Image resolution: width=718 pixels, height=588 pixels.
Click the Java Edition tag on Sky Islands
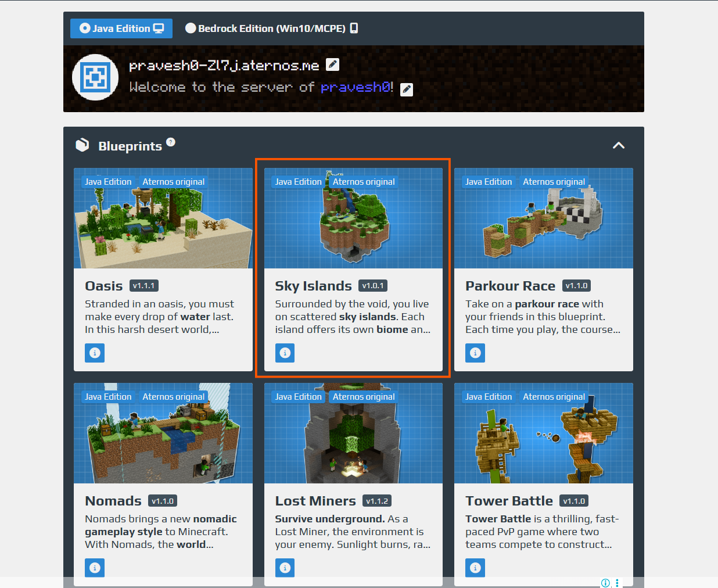pyautogui.click(x=298, y=182)
